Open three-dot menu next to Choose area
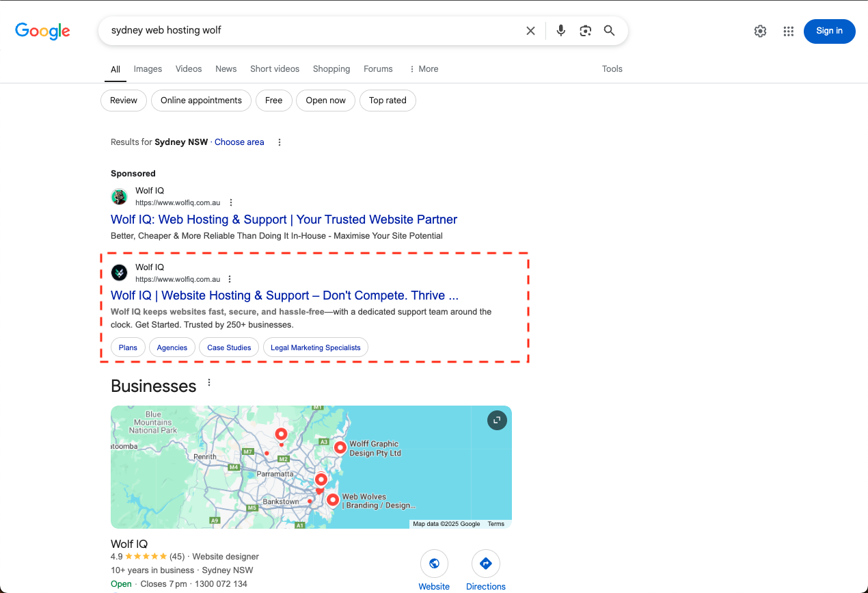 pyautogui.click(x=279, y=142)
